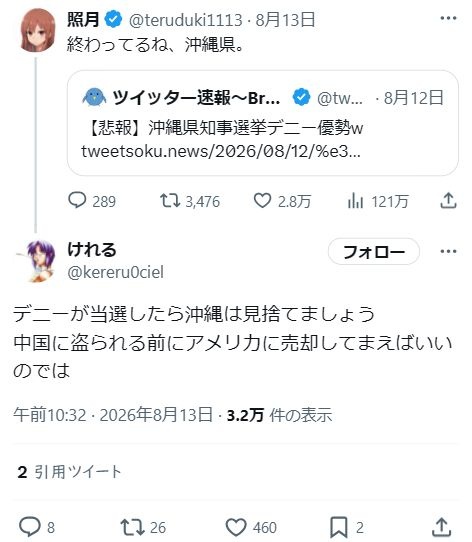Visit @teruduki1113 profile handle
Viewport: 472px width, 542px height.
point(185,20)
